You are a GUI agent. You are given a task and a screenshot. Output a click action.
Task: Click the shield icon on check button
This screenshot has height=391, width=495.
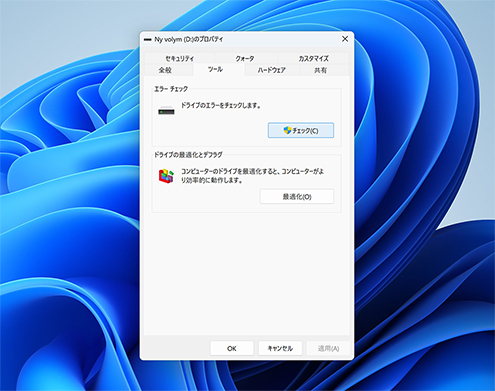(x=287, y=130)
